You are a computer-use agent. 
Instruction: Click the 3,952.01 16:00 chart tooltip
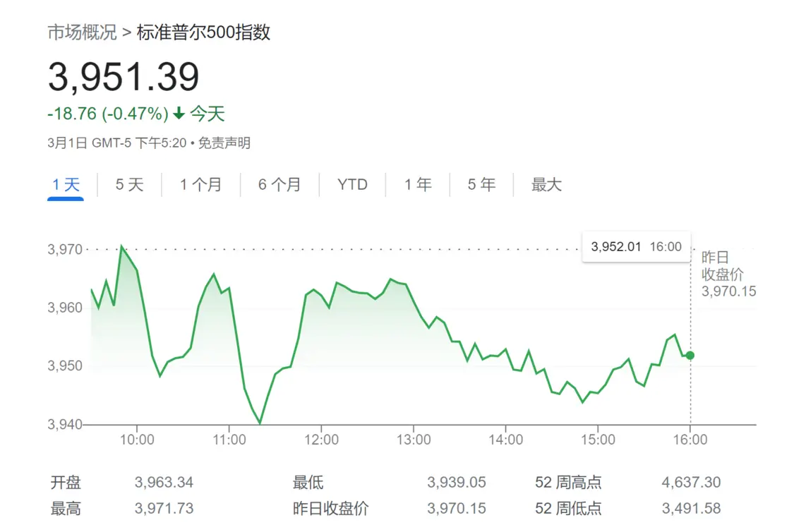[636, 247]
